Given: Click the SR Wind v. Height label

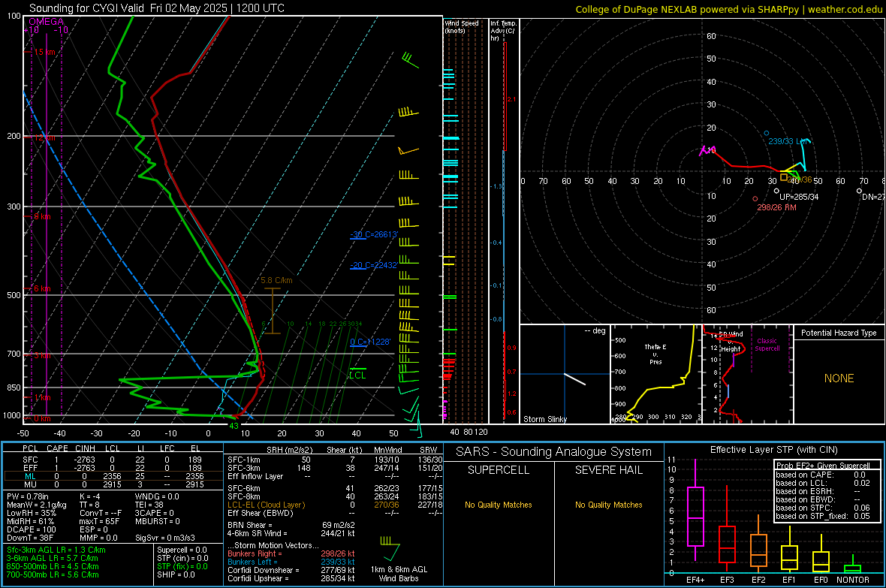Looking at the screenshot, I should pyautogui.click(x=730, y=342).
